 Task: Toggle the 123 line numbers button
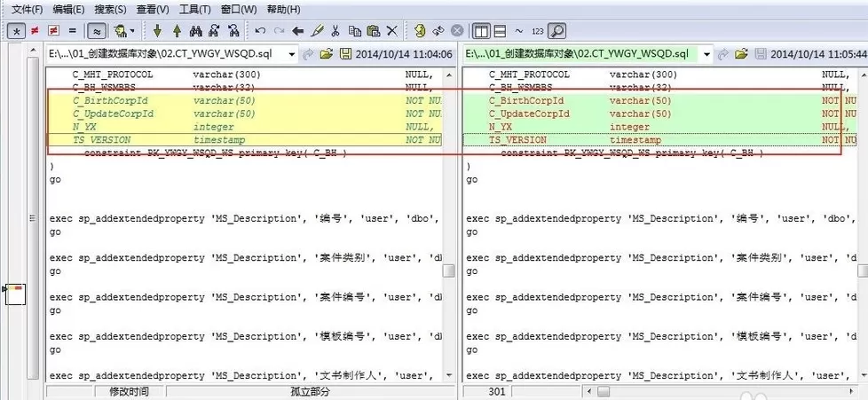pyautogui.click(x=538, y=32)
